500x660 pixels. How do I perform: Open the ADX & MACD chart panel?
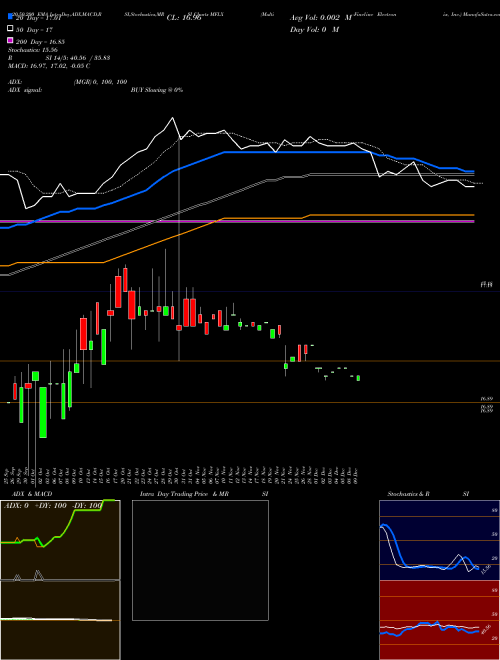[x=60, y=580]
